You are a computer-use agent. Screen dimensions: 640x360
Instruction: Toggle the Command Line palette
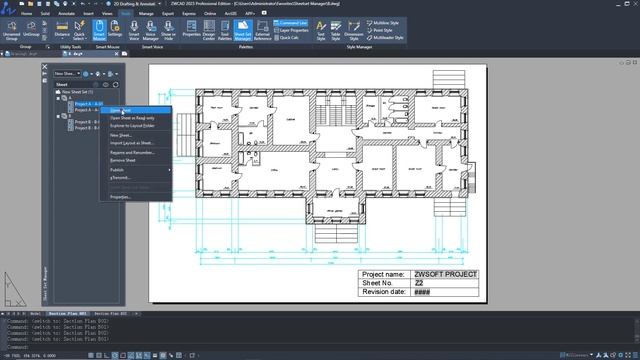point(291,23)
